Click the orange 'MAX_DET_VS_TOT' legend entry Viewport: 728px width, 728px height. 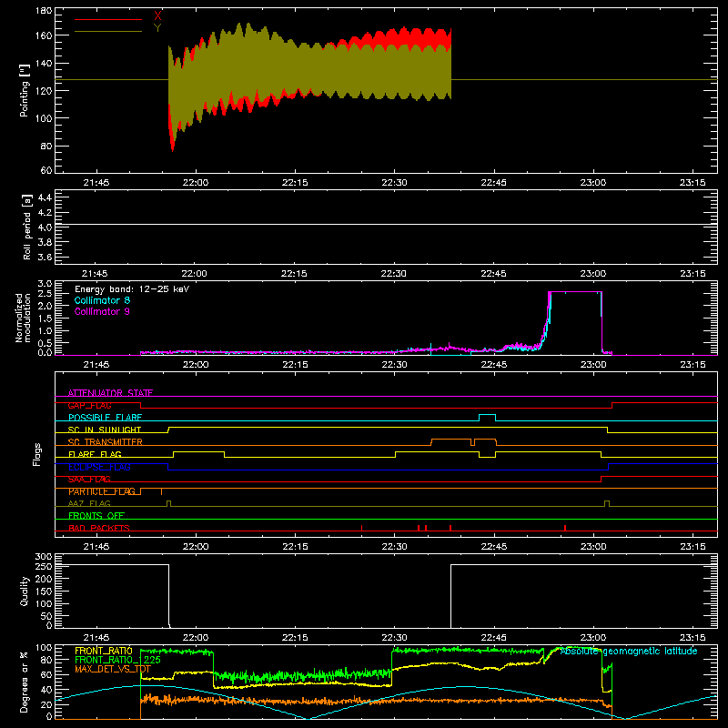pos(112,669)
